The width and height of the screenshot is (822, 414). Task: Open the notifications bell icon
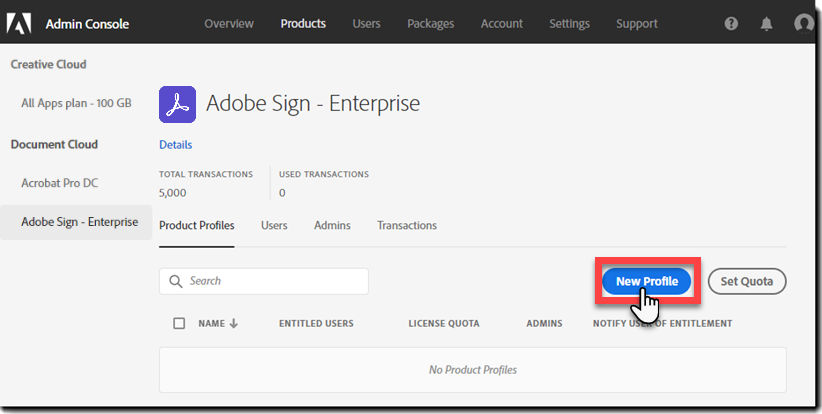pyautogui.click(x=766, y=24)
